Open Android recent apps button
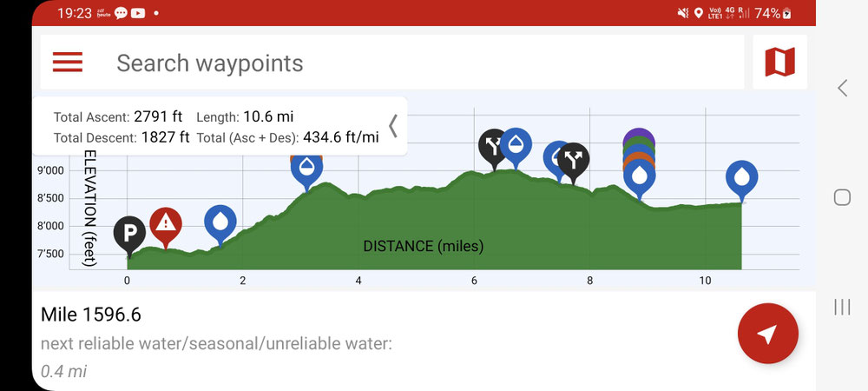The width and height of the screenshot is (868, 391). click(x=842, y=306)
